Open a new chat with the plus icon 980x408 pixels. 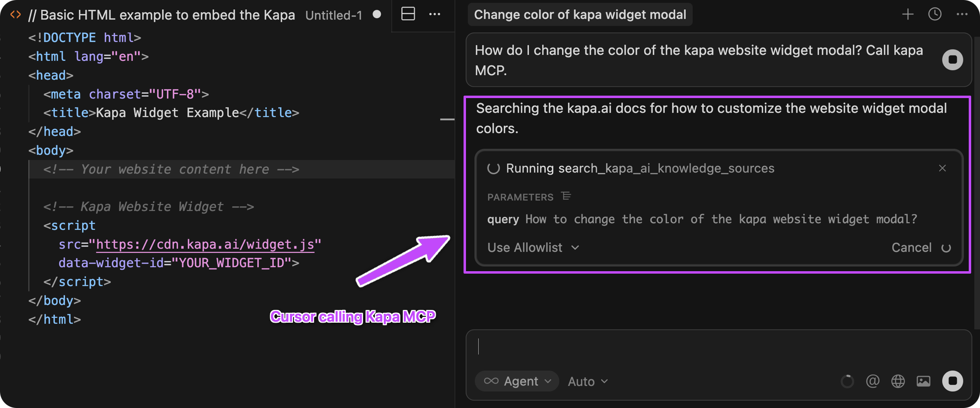(x=907, y=14)
